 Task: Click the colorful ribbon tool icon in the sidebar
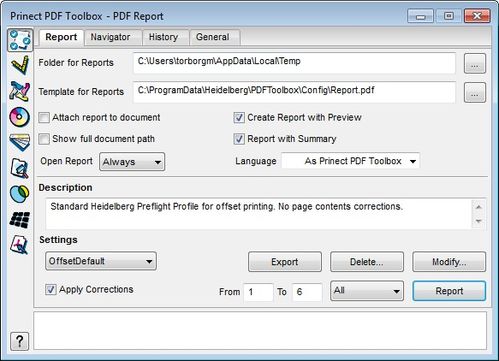pos(20,91)
